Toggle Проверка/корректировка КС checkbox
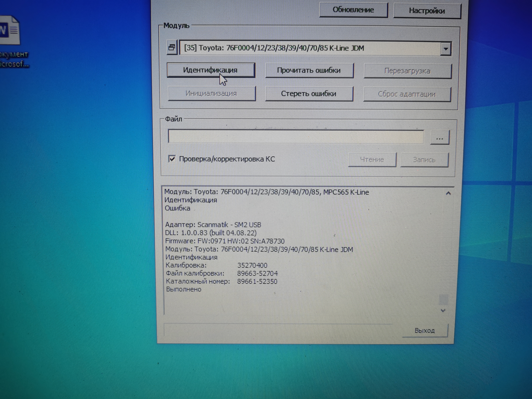532x399 pixels. [172, 159]
